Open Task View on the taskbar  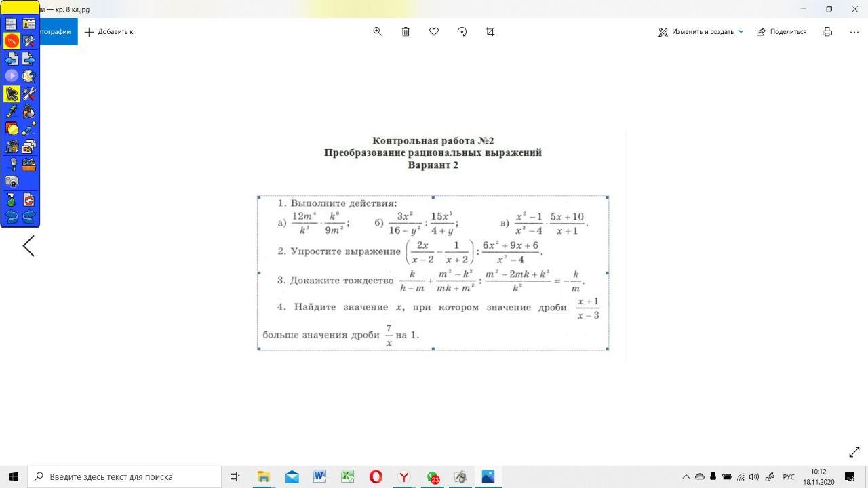[x=235, y=476]
